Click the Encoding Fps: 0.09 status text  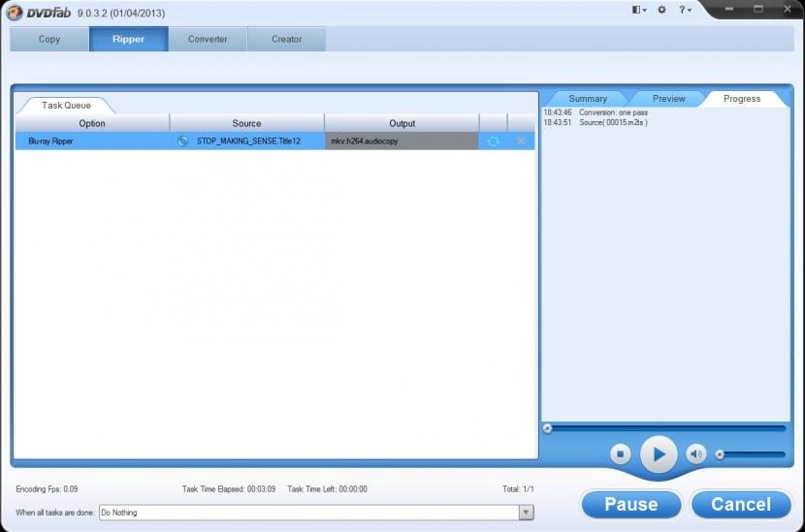point(47,489)
